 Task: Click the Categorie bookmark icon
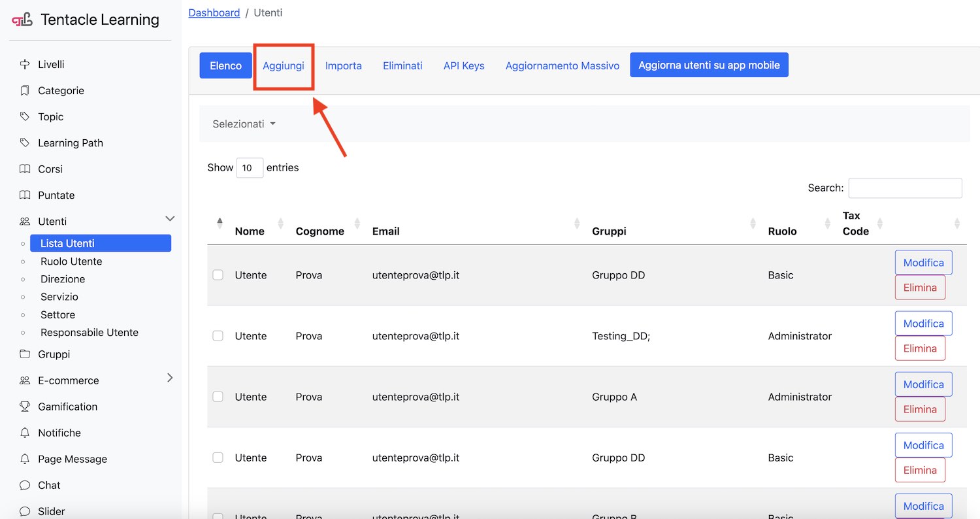(25, 90)
